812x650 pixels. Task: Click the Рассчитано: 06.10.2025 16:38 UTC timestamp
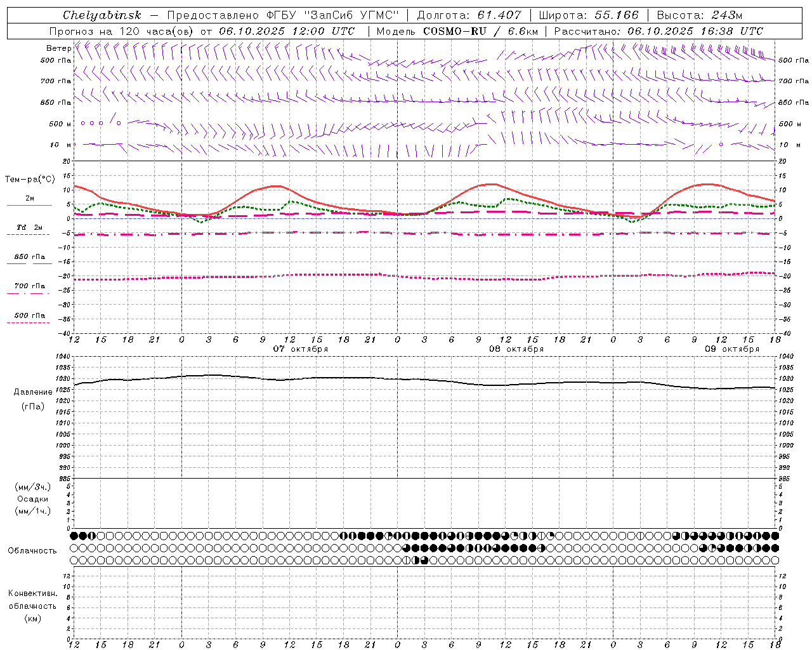[x=658, y=31]
